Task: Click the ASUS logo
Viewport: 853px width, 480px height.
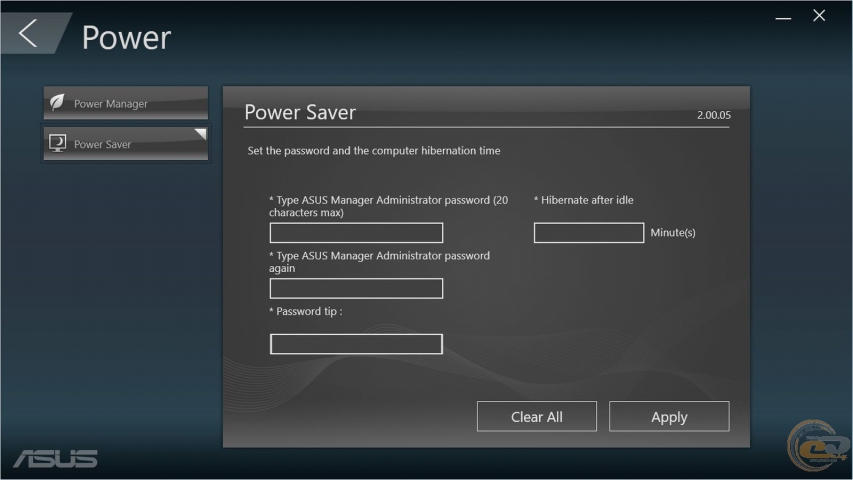Action: 55,459
